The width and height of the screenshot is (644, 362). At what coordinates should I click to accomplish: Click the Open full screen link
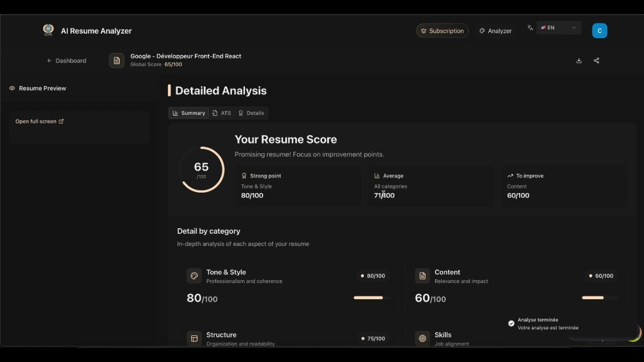39,121
